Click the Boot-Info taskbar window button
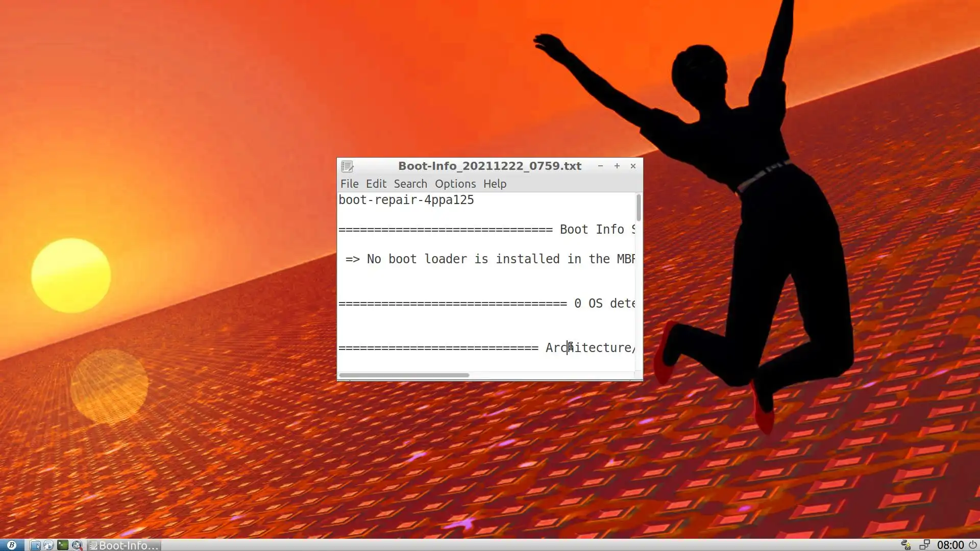This screenshot has width=980, height=551. pos(124,545)
